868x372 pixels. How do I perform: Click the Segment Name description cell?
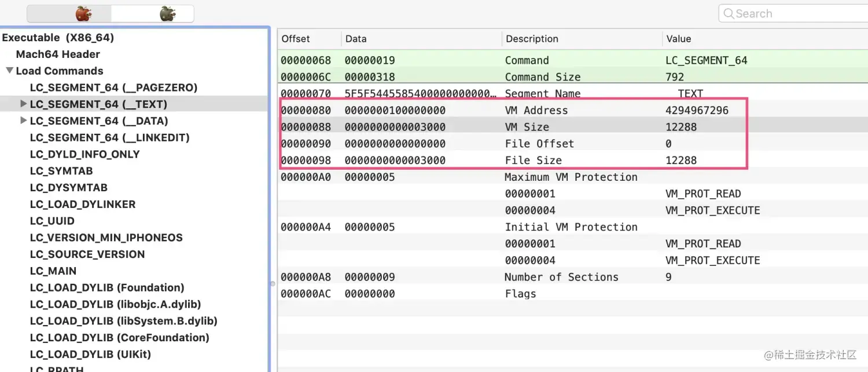coord(543,94)
